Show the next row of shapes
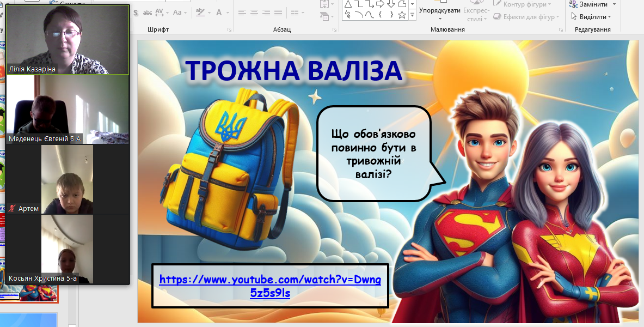Screen dimensions: 644x327 [x=412, y=4]
